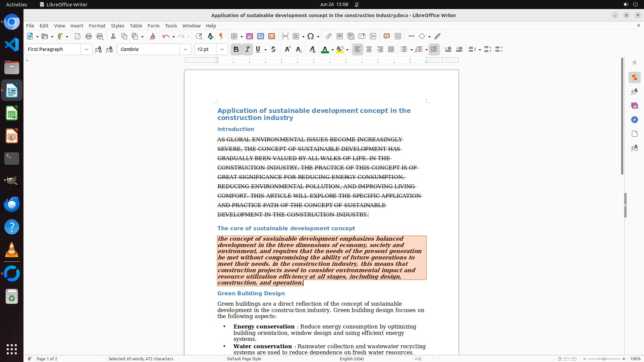This screenshot has width=644, height=362.
Task: Expand the paragraph style dropdown
Action: tap(87, 50)
